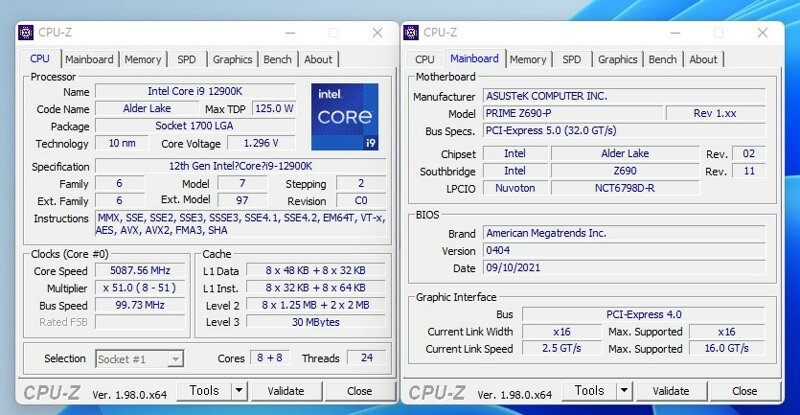Open the Socket #1 selection dropdown
The width and height of the screenshot is (800, 415).
click(x=140, y=359)
